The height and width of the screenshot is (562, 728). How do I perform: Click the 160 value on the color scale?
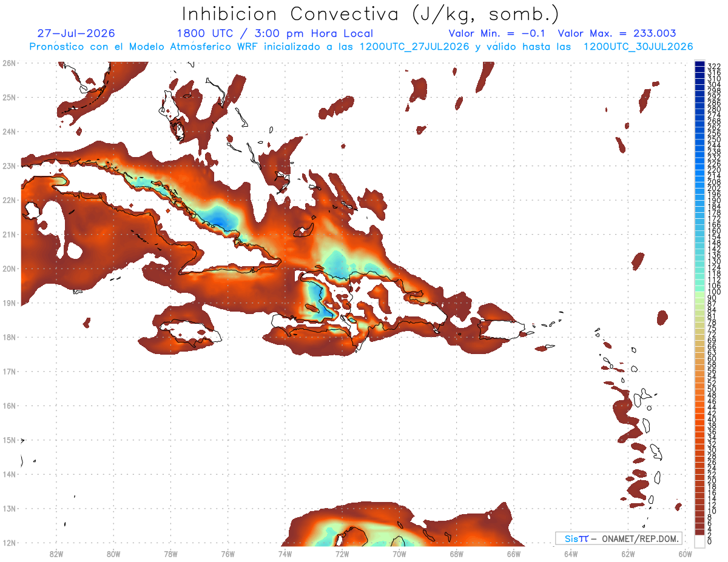click(714, 231)
